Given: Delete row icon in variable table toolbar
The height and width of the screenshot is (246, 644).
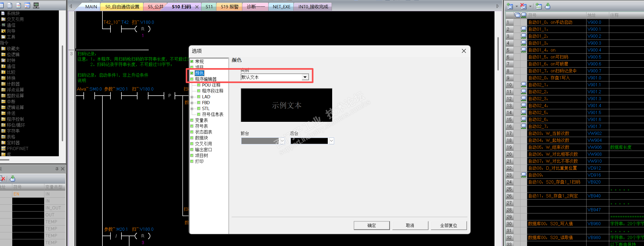Looking at the screenshot, I should pos(3,178).
